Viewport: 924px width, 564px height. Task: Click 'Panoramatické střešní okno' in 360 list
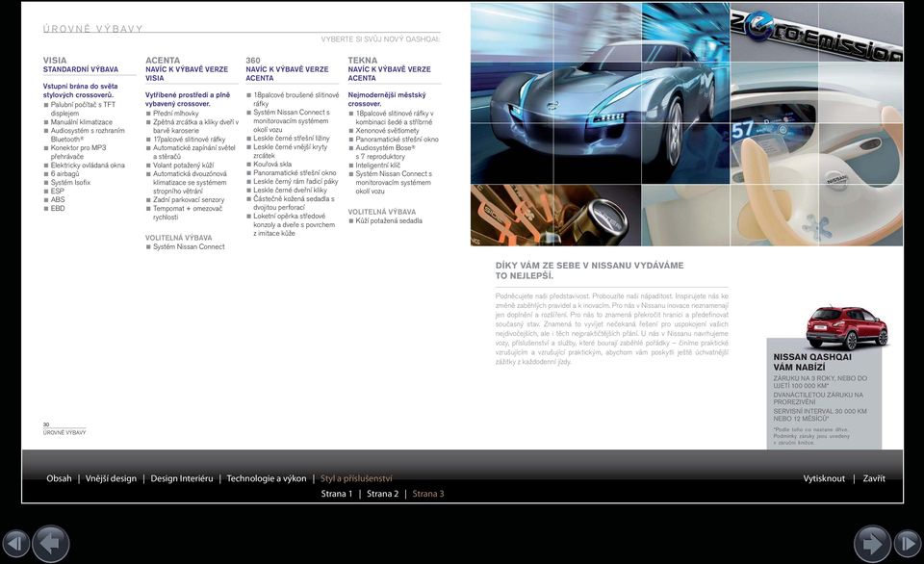click(x=295, y=173)
